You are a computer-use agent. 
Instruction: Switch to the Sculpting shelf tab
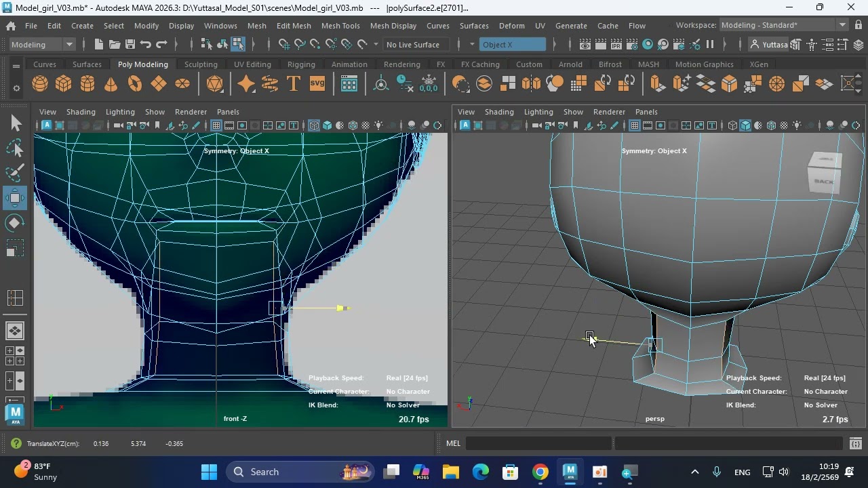click(201, 64)
